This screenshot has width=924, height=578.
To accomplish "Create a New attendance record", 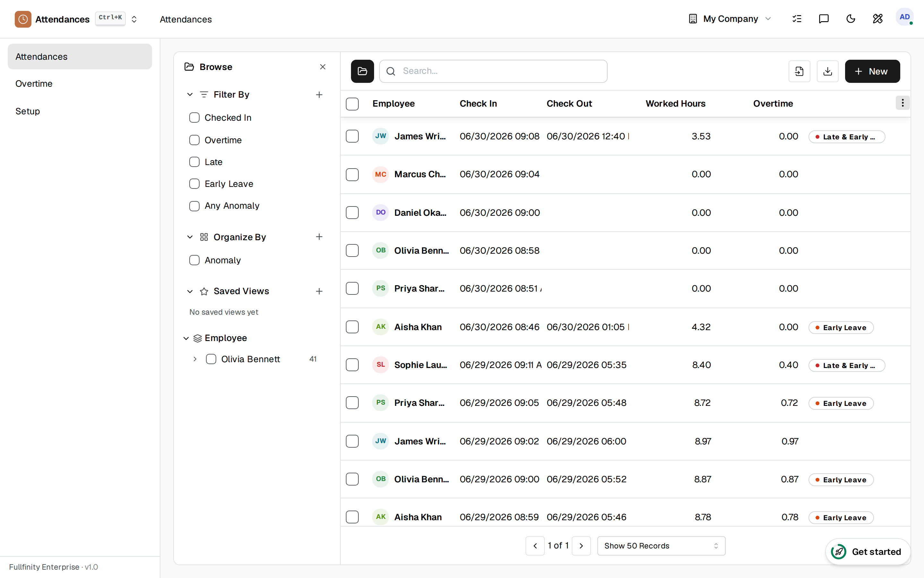I will click(872, 71).
